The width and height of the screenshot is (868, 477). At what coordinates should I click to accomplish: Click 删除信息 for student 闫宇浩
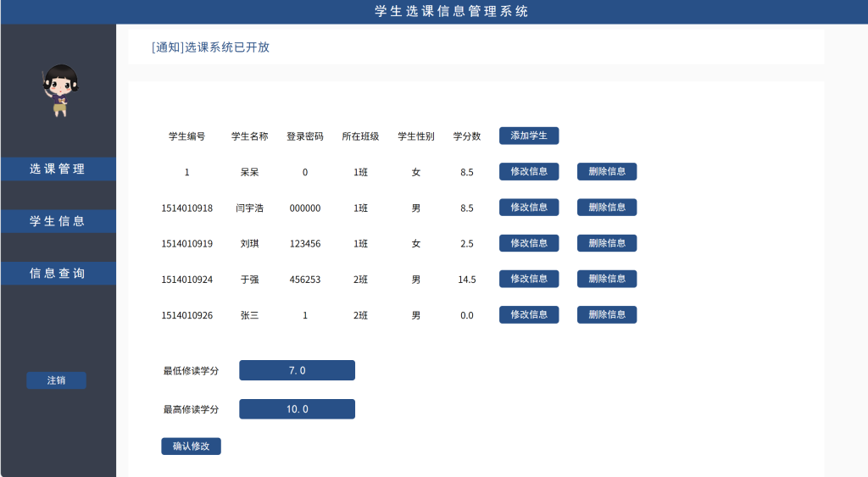point(607,208)
